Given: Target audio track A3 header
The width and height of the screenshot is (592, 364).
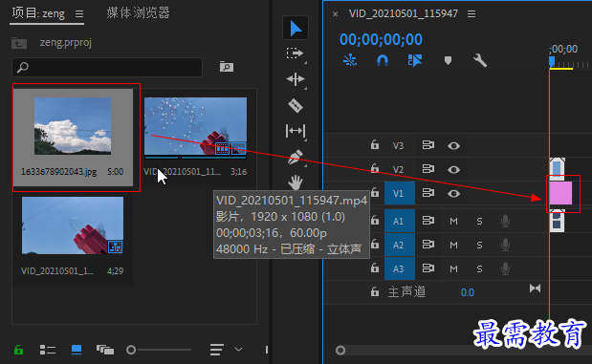Looking at the screenshot, I should pyautogui.click(x=400, y=269).
